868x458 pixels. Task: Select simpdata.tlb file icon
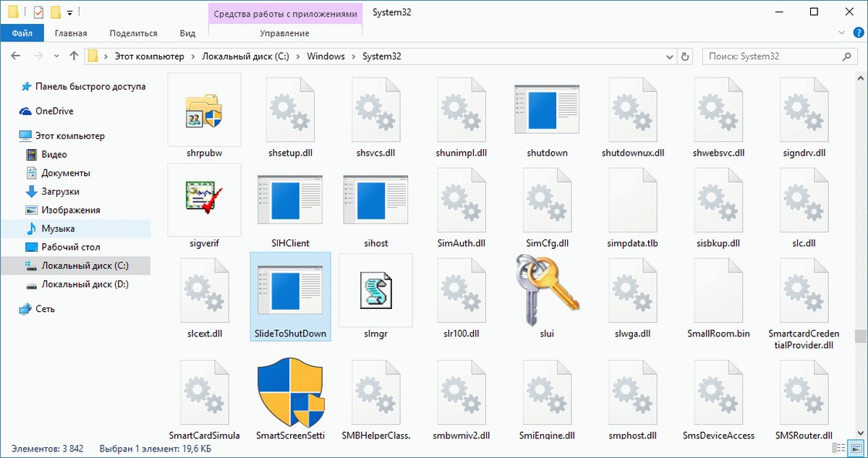633,200
